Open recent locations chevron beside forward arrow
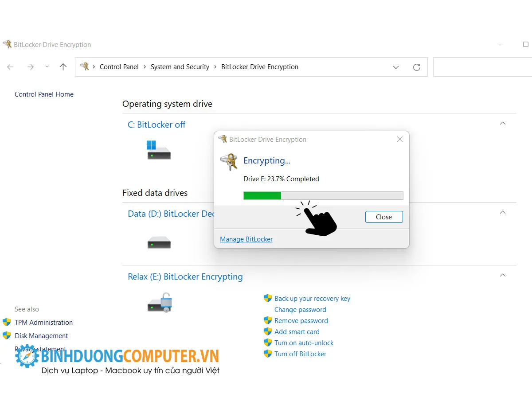Image resolution: width=532 pixels, height=401 pixels. (47, 67)
